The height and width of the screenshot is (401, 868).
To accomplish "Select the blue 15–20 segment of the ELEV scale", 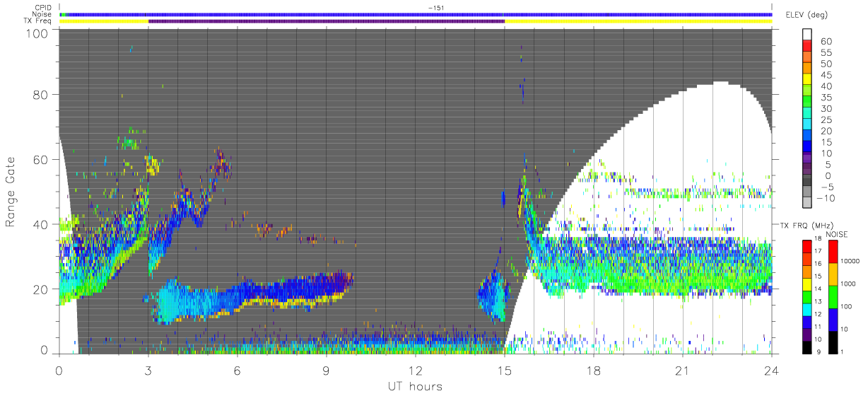I will (x=807, y=136).
